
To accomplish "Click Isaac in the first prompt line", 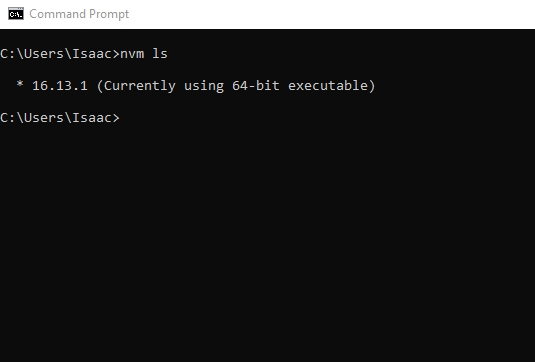I will tap(92, 54).
